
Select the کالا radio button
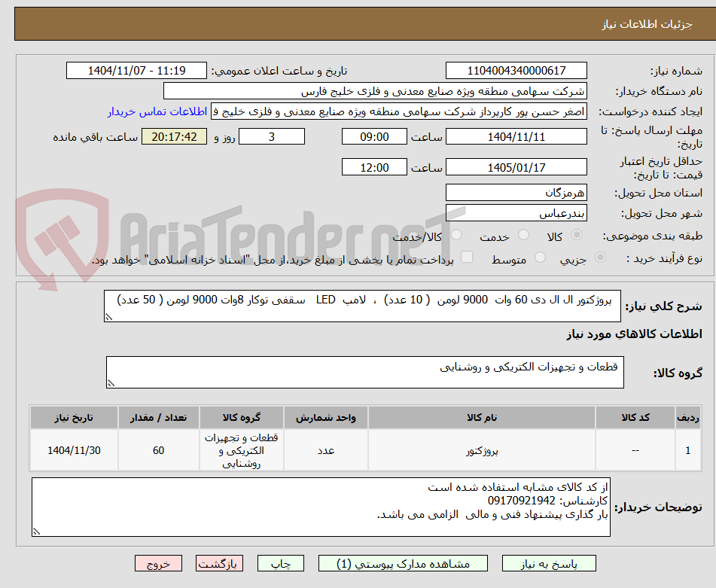click(x=577, y=235)
